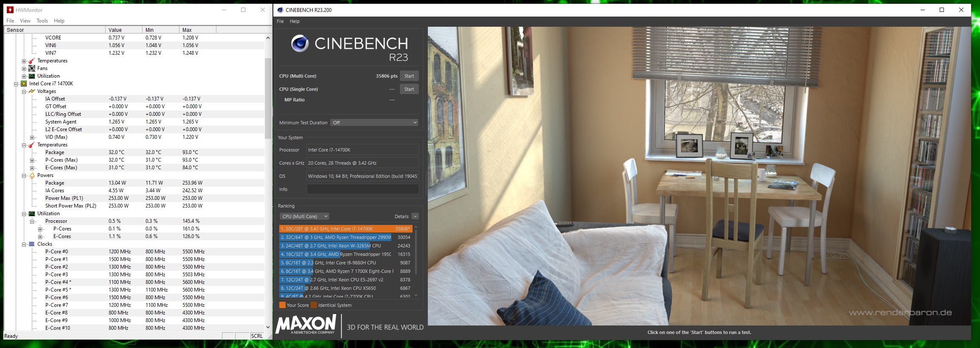Image resolution: width=980 pixels, height=348 pixels.
Task: Click the Value column header
Action: pos(124,30)
